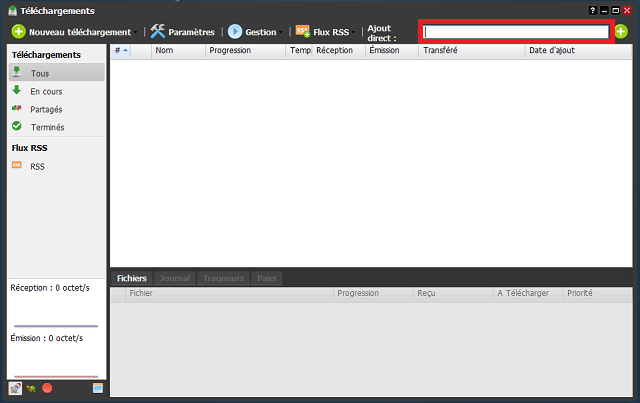Sort by Réception column header
This screenshot has width=640, height=403.
click(x=339, y=51)
